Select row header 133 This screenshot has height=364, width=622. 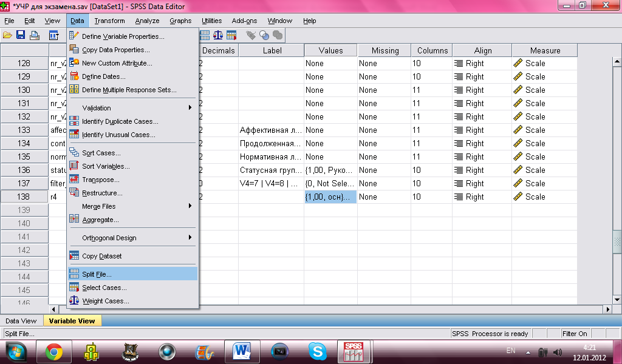tap(24, 130)
